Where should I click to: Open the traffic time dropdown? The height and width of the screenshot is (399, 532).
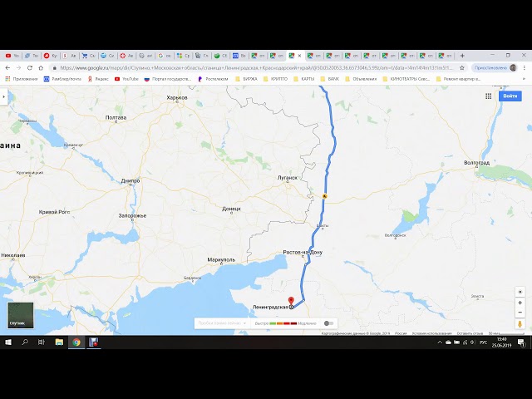[222, 323]
